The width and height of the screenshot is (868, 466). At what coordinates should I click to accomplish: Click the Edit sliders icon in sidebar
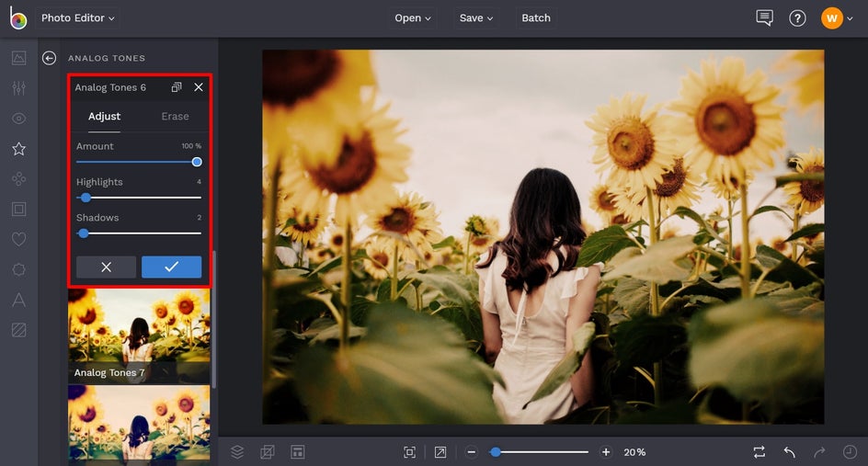click(x=18, y=88)
